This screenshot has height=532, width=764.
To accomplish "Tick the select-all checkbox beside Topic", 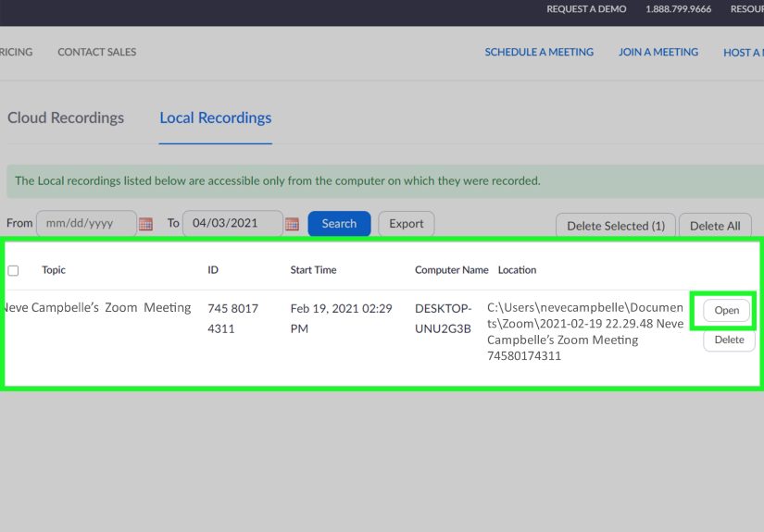I will pyautogui.click(x=13, y=270).
